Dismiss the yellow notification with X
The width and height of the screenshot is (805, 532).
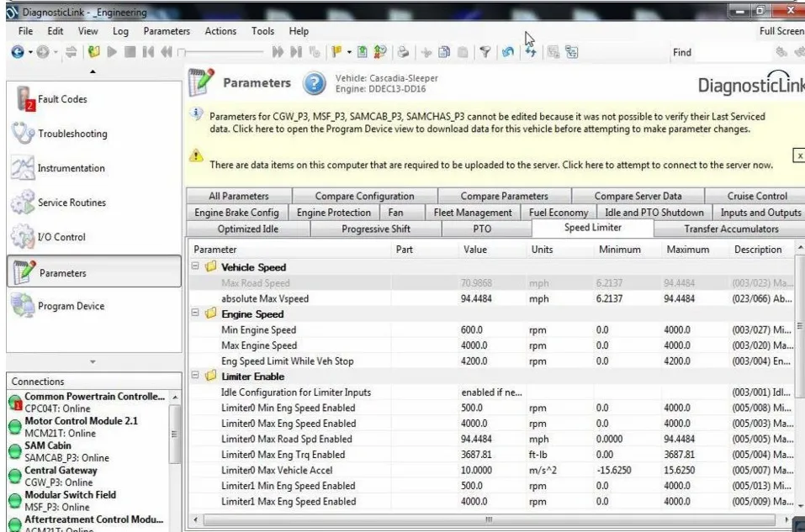pyautogui.click(x=799, y=155)
